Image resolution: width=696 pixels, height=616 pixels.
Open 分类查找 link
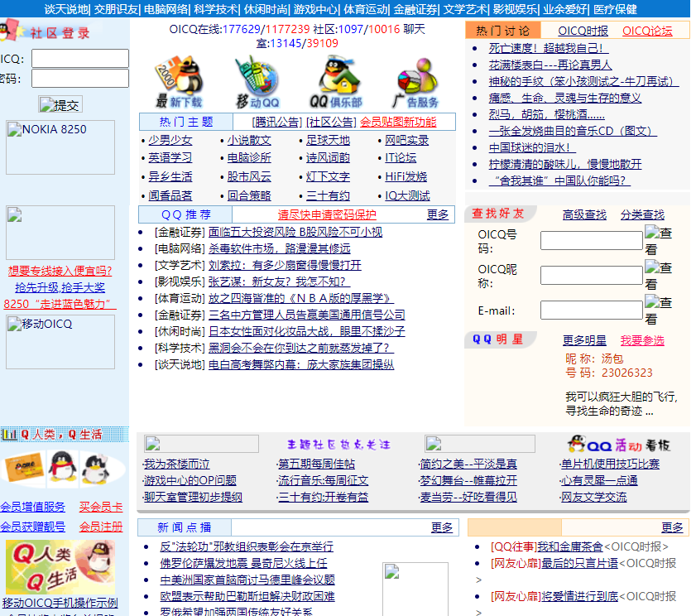tap(642, 215)
